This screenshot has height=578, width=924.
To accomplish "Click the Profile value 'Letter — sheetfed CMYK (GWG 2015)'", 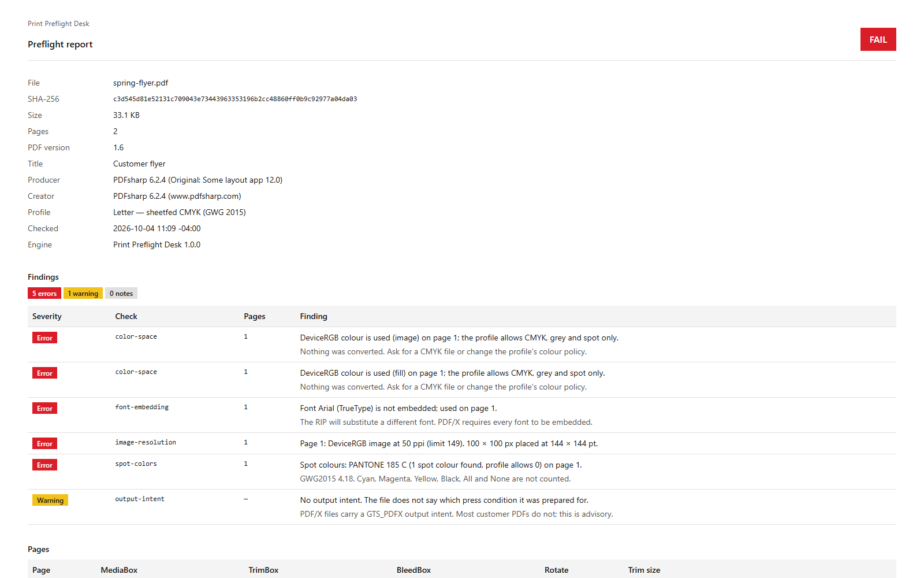I will (180, 212).
